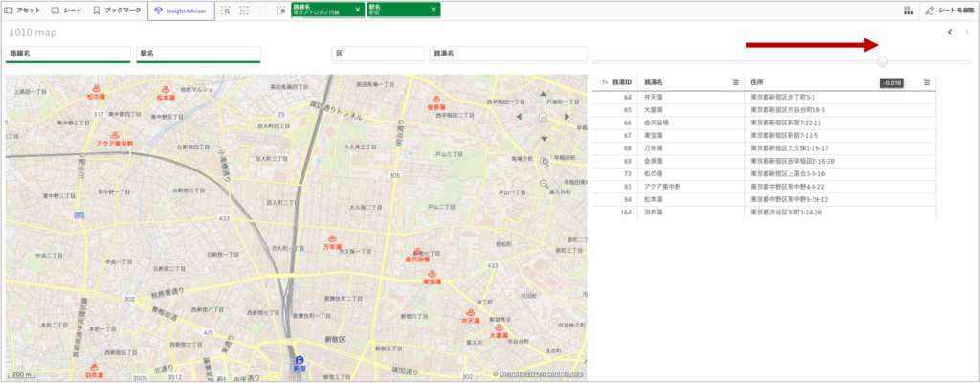This screenshot has width=980, height=383.
Task: Remove the 路線名 selection chip
Action: tap(358, 10)
